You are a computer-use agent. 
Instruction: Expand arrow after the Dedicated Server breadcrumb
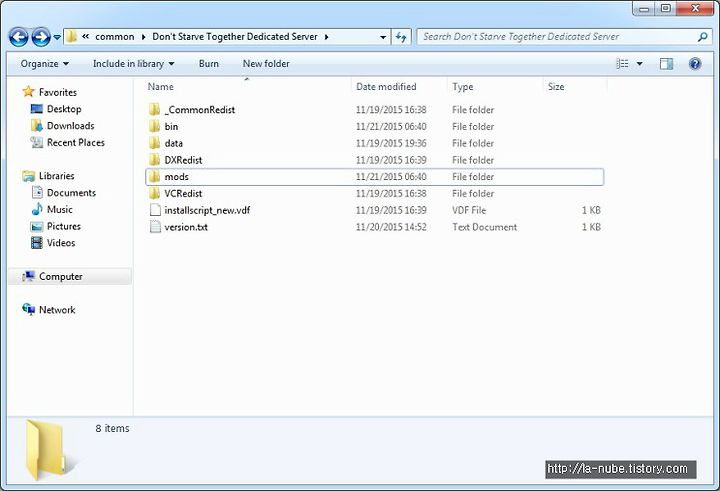coord(326,37)
